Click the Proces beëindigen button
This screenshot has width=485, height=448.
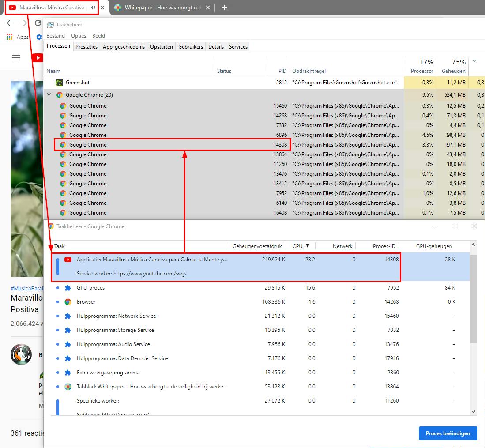click(448, 433)
